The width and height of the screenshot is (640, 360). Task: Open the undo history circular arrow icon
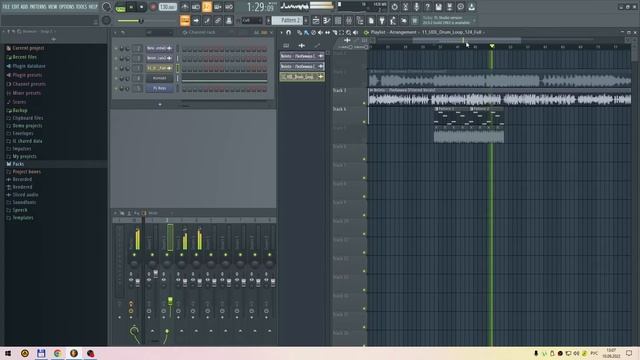(394, 7)
